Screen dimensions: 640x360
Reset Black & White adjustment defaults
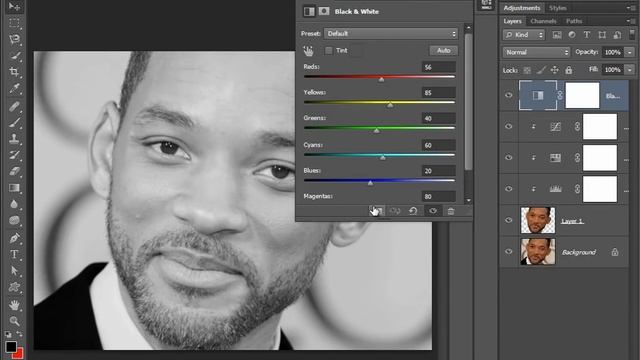413,211
